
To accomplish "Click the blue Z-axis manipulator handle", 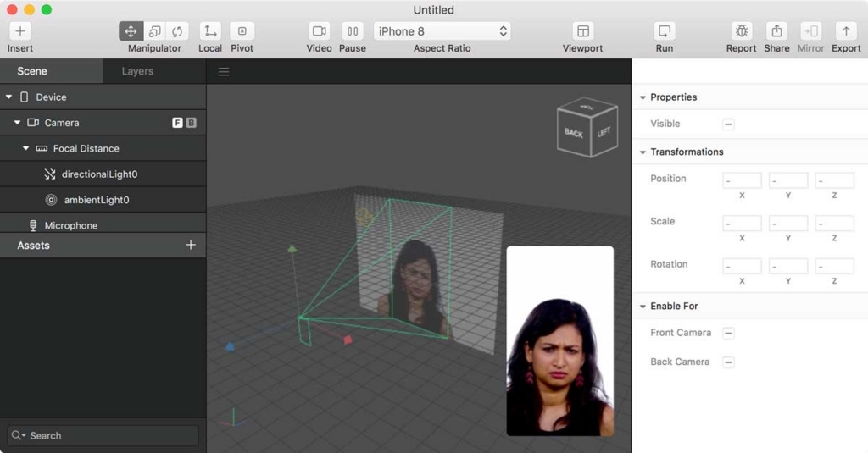I will [230, 347].
